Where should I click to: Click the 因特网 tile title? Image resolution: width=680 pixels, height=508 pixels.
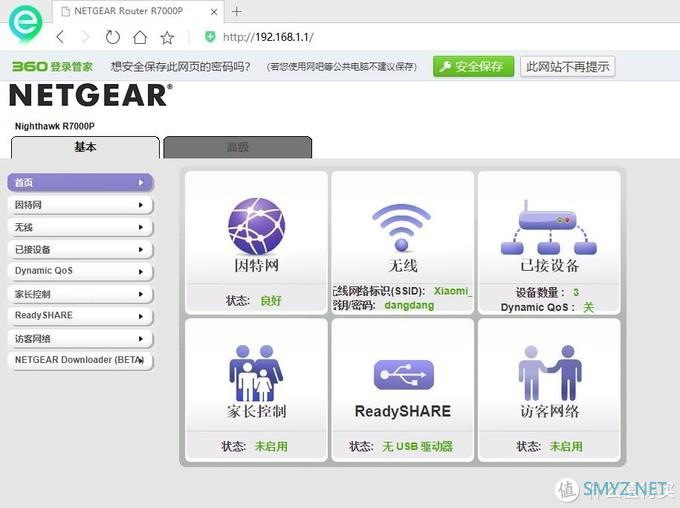(x=256, y=265)
